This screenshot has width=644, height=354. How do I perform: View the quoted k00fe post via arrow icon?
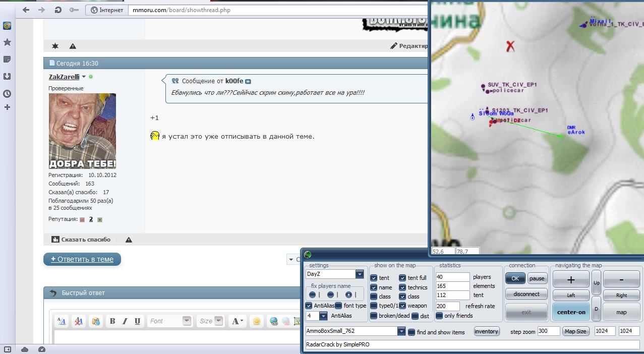(x=248, y=81)
